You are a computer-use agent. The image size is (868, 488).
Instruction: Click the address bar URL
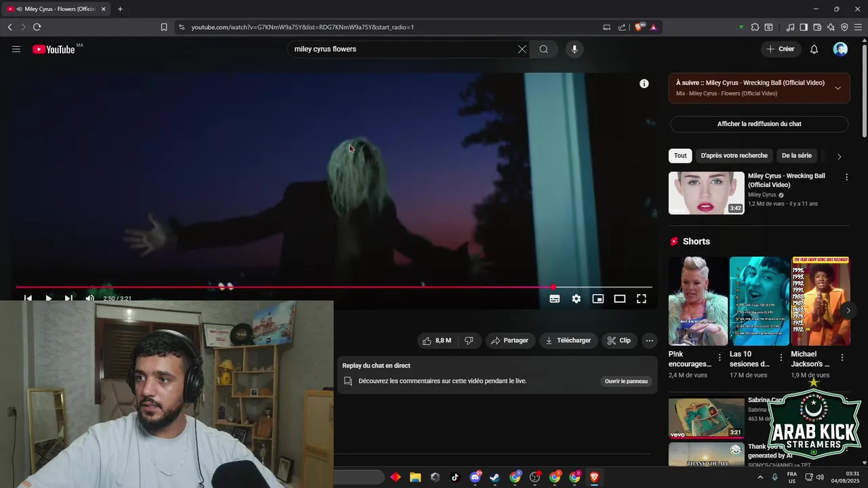coord(302,27)
